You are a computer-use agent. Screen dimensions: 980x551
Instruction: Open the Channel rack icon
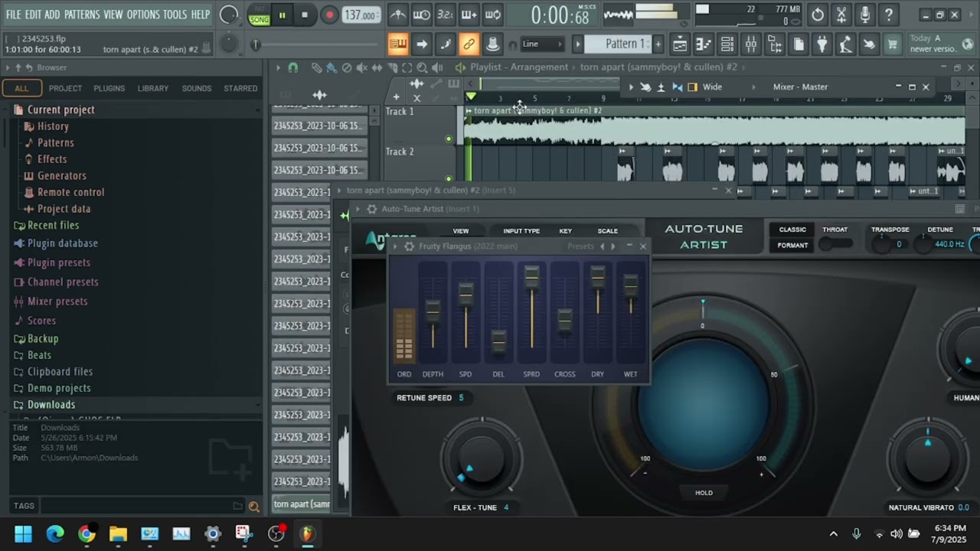click(727, 44)
